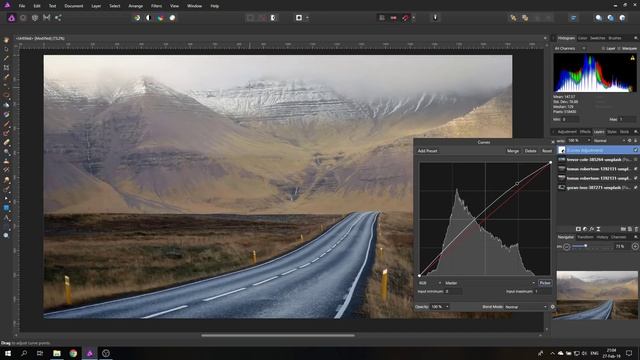640x360 pixels.
Task: Close the Curves dialog
Action: tap(552, 142)
